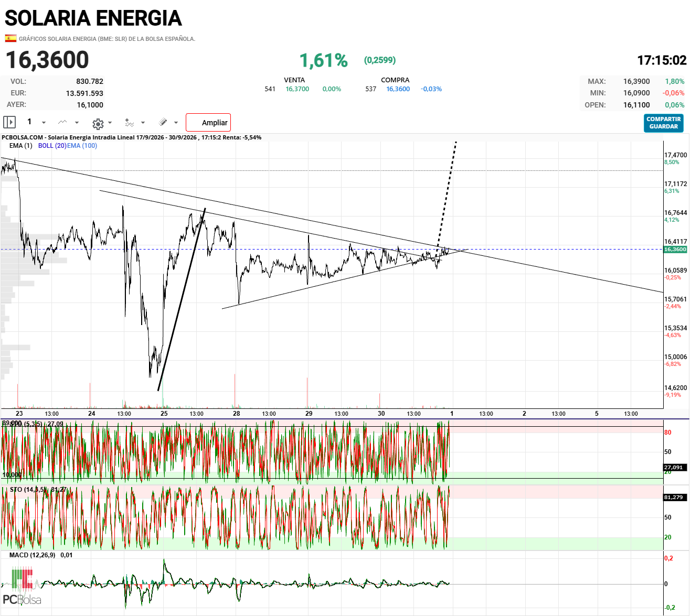Screen dimensions: 691x616
Task: Click the EUR value 13.591.593
Action: pos(84,93)
